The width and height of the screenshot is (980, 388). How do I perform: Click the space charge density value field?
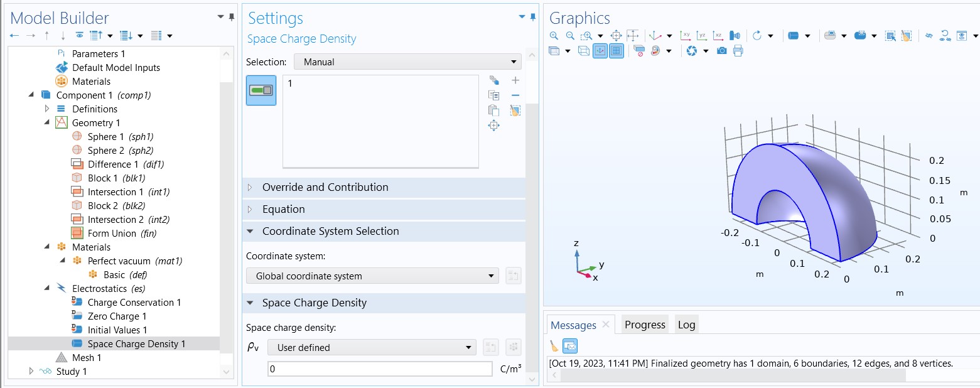click(x=379, y=369)
